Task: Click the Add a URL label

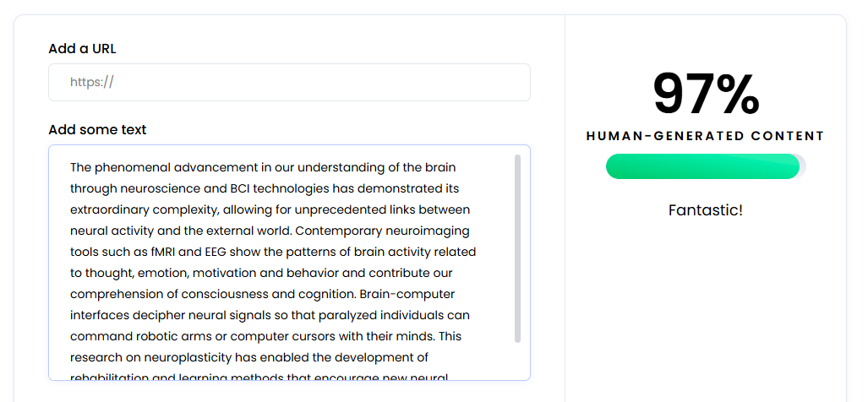Action: point(82,49)
